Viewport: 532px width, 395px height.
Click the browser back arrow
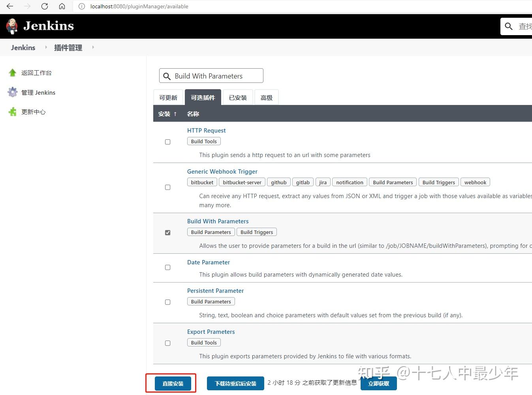coord(9,6)
